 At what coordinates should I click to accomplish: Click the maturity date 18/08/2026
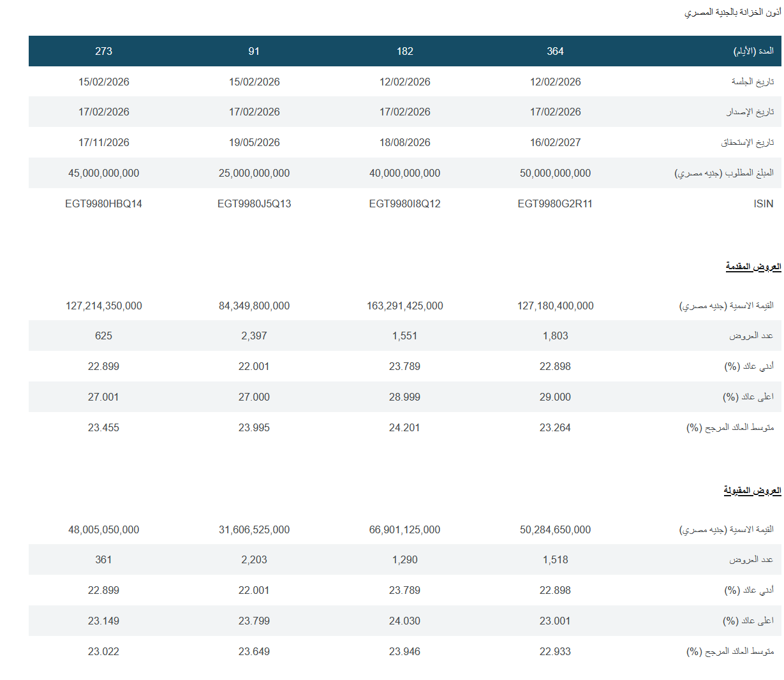404,143
